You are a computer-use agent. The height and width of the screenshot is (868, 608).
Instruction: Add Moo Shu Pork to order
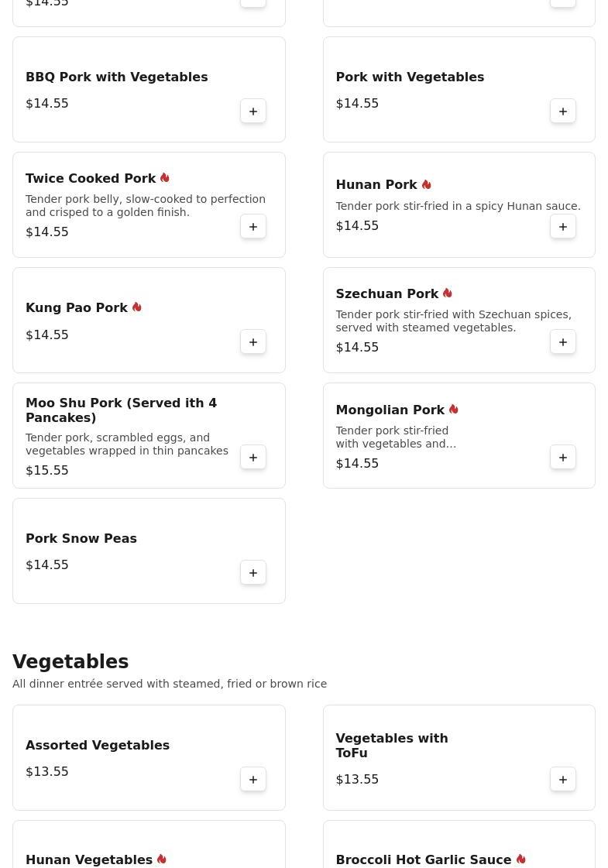click(x=253, y=458)
